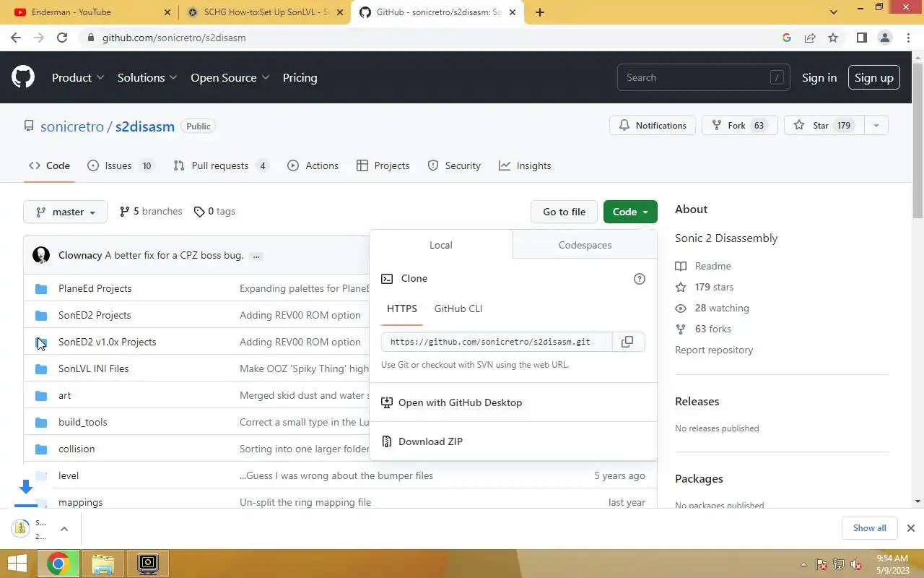Open the 5 branches link
924x578 pixels.
click(x=151, y=212)
